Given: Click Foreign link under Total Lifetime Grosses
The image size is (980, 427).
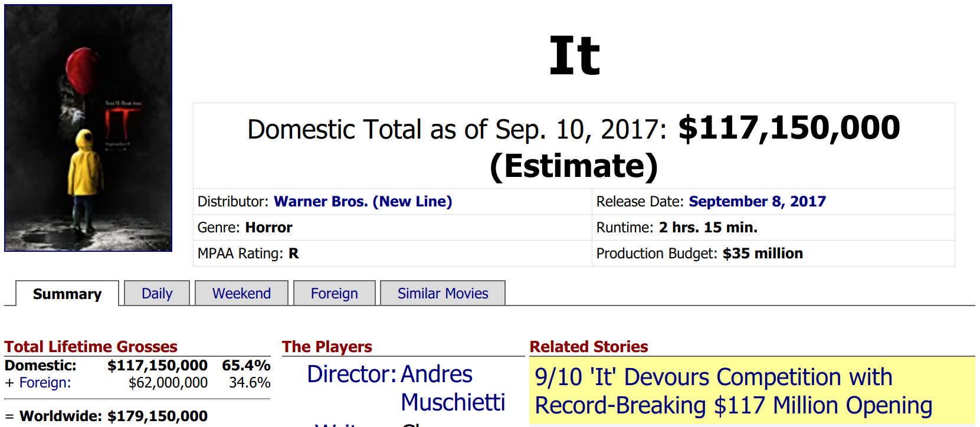Looking at the screenshot, I should pos(45,383).
